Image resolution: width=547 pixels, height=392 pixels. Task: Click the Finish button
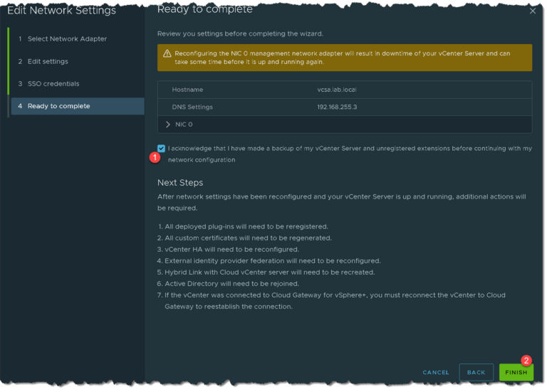click(x=516, y=372)
